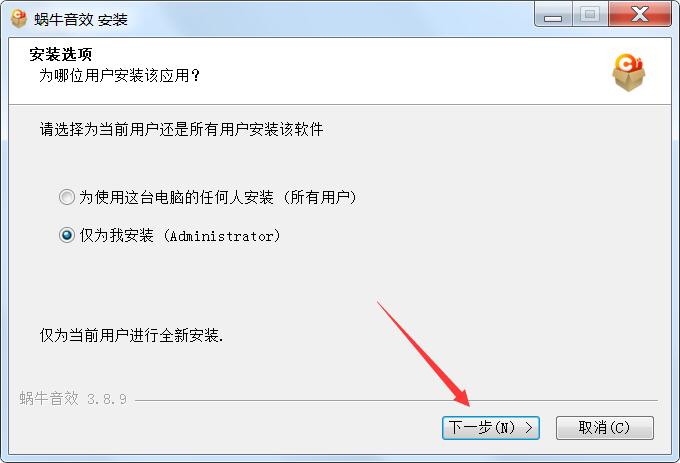The width and height of the screenshot is (680, 463).
Task: Close the installer with the red X
Action: [640, 15]
